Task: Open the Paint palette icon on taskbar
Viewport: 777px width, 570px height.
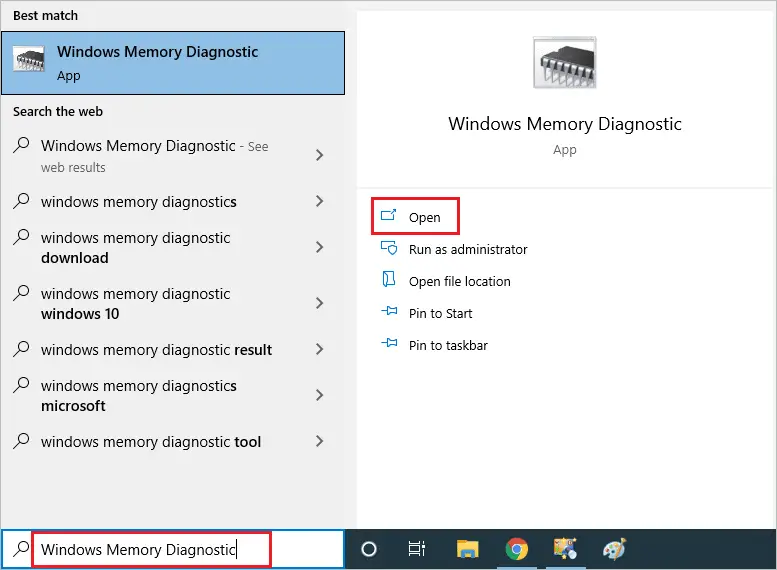Action: click(614, 549)
